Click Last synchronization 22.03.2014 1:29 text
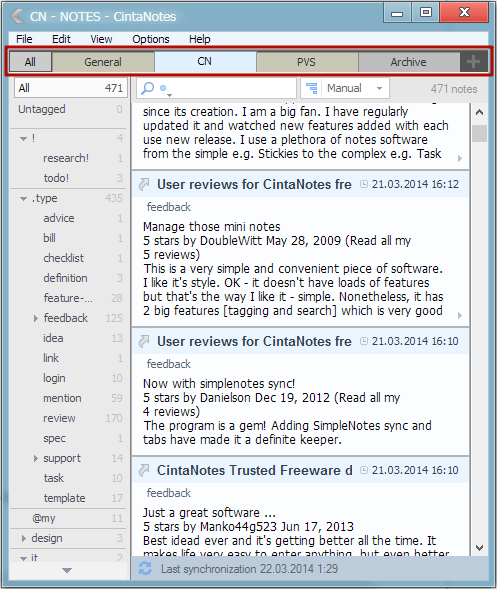The width and height of the screenshot is (497, 589). tap(249, 569)
